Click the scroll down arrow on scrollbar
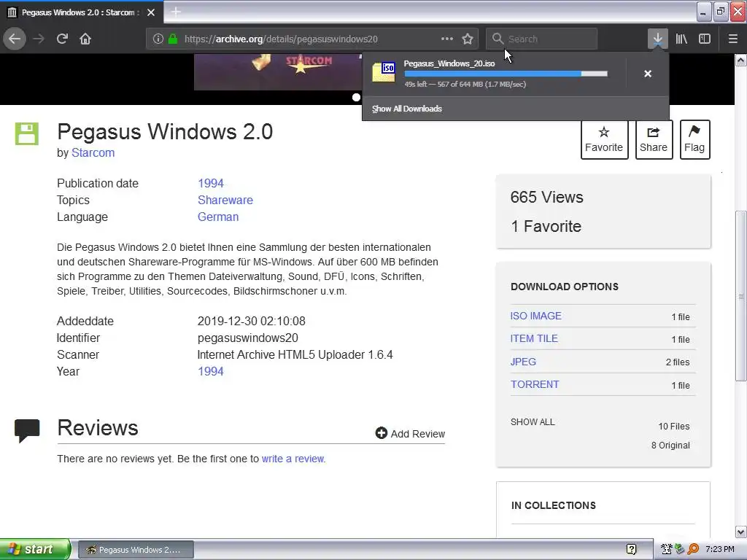This screenshot has height=560, width=747. pos(741,532)
